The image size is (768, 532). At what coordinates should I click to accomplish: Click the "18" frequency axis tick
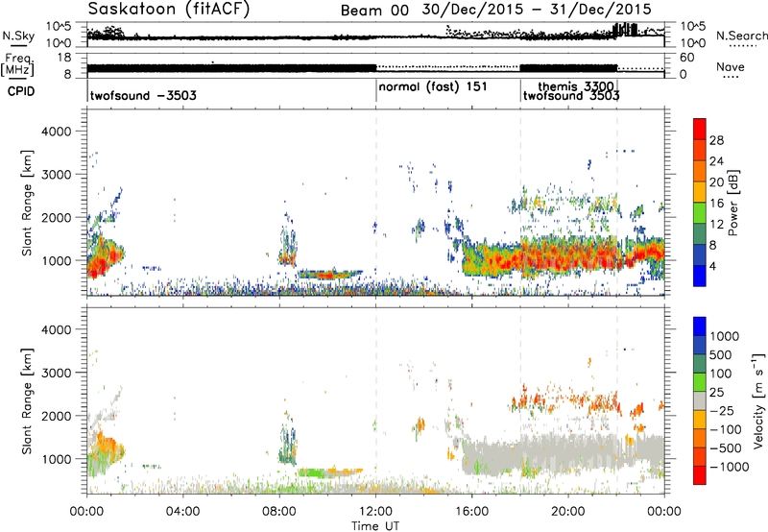(64, 58)
